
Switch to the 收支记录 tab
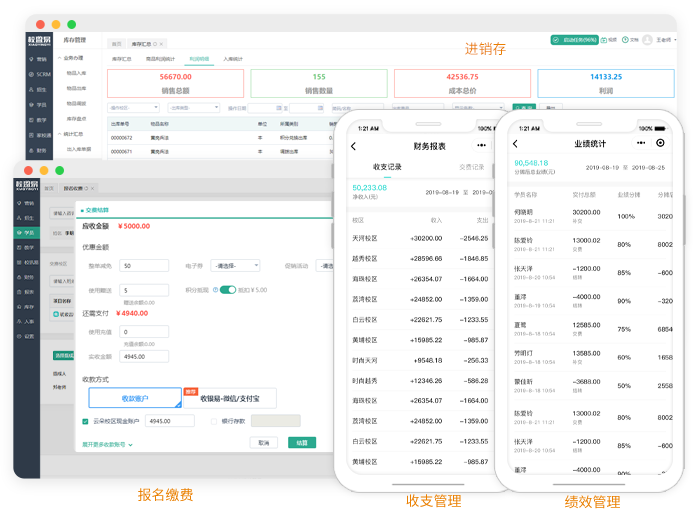click(387, 167)
